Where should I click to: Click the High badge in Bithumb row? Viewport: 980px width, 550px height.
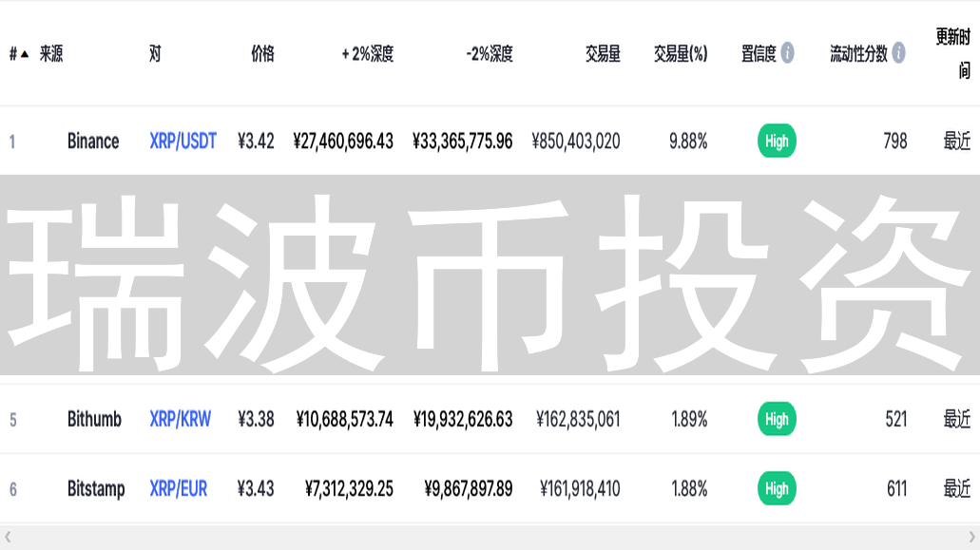coord(777,419)
